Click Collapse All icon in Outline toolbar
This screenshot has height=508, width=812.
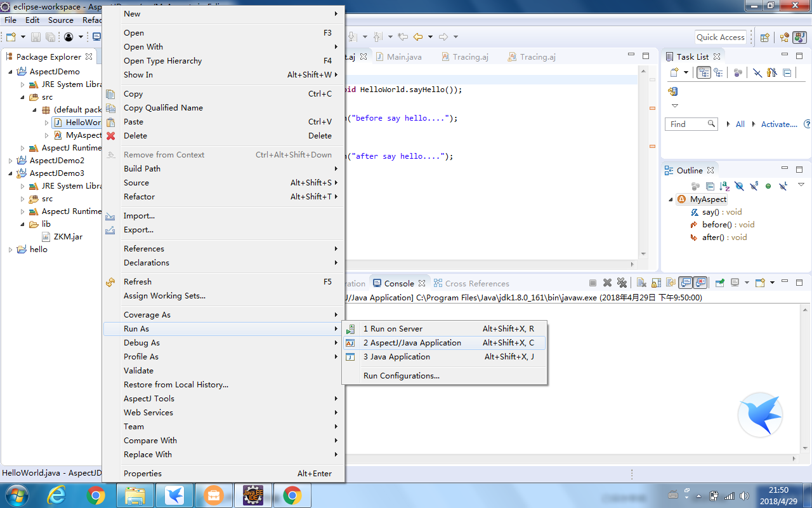[710, 186]
